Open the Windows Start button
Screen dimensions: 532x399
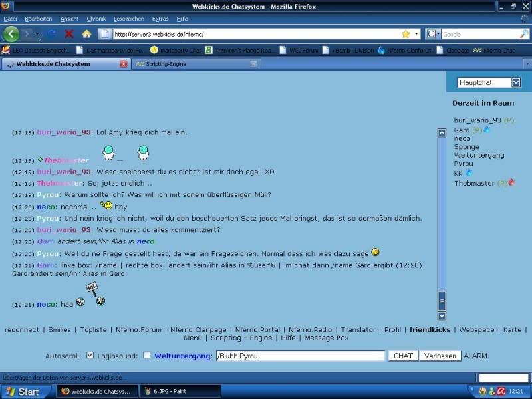[23, 392]
